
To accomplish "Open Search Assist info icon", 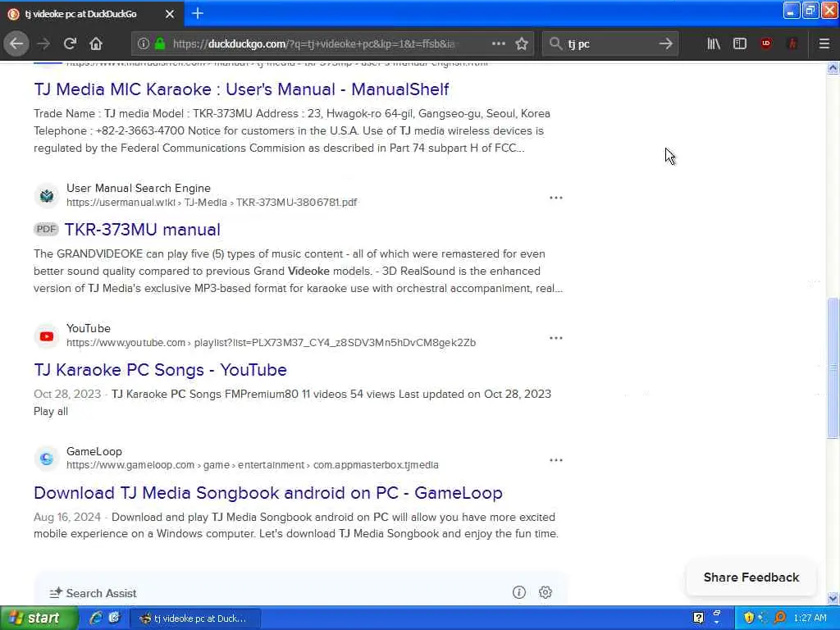I will [518, 592].
